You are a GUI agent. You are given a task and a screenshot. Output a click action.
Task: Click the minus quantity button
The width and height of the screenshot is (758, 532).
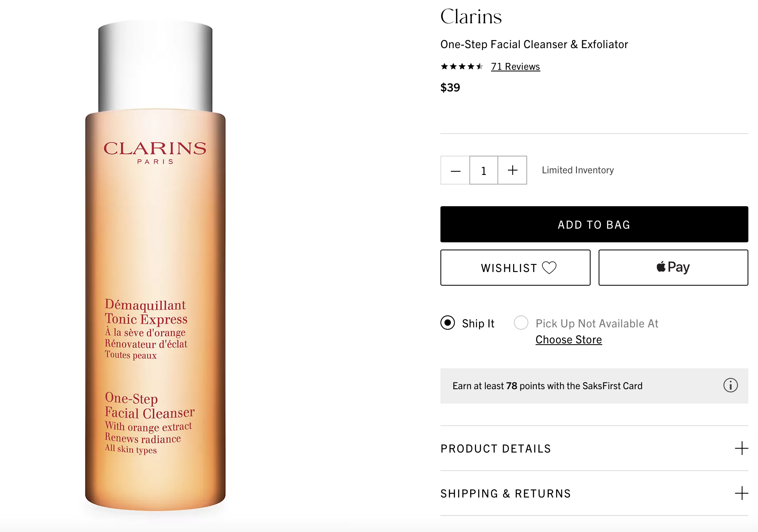click(455, 171)
